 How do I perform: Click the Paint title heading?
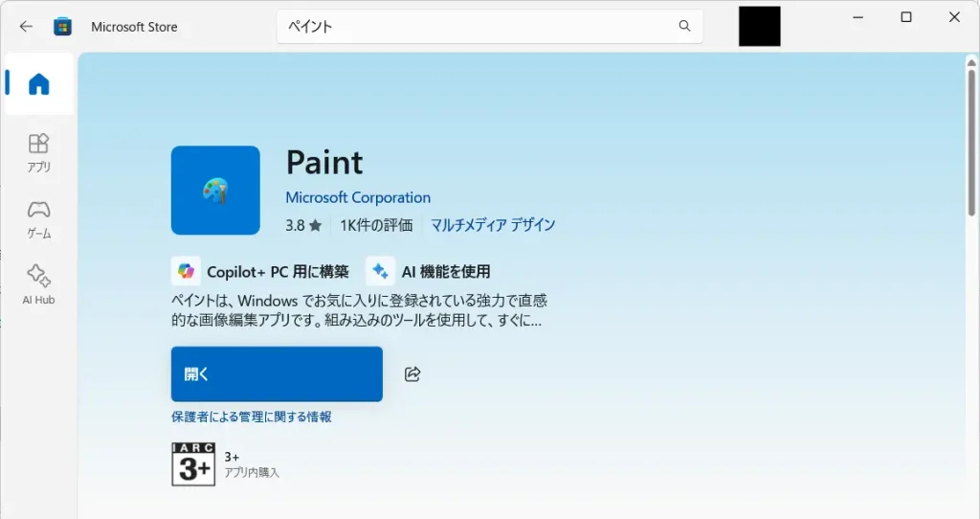(x=324, y=163)
